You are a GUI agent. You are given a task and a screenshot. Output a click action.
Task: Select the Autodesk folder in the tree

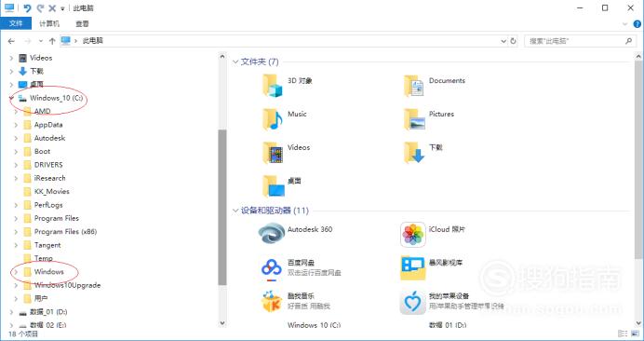coord(49,138)
